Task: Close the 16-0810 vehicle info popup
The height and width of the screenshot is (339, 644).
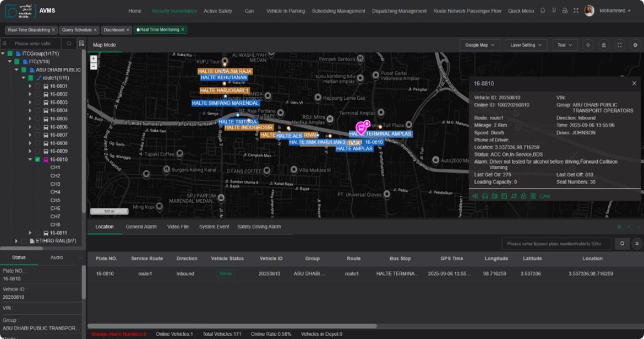Action: tap(634, 83)
